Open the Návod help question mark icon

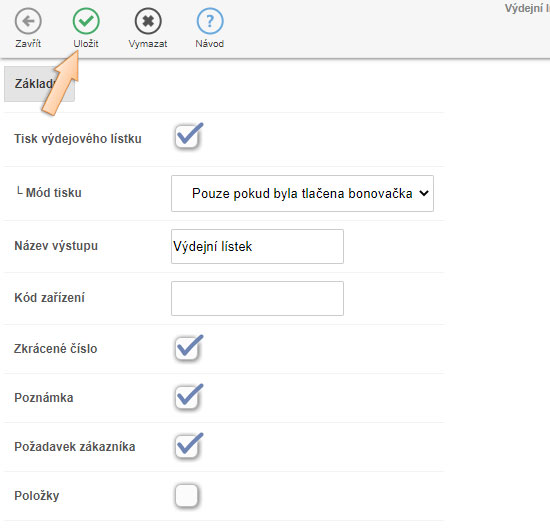click(x=210, y=21)
